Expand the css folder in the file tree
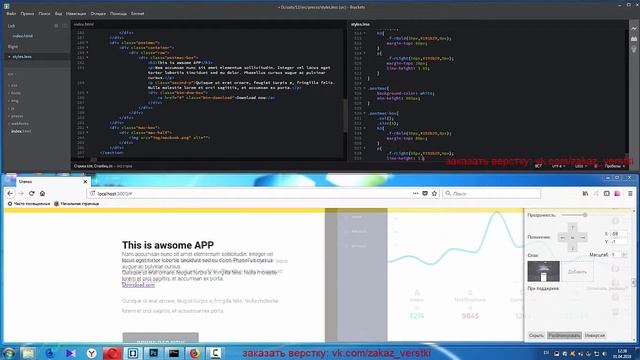640x360 pixels. (x=14, y=85)
